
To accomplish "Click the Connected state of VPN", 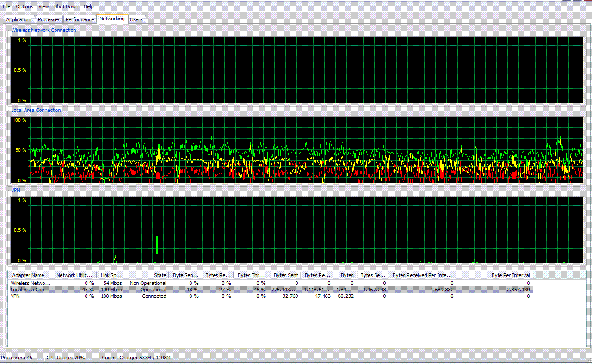I will point(154,296).
